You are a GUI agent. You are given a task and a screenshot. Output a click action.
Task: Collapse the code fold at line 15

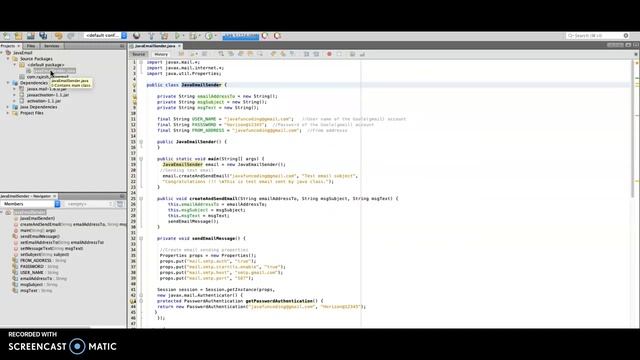pos(141,142)
